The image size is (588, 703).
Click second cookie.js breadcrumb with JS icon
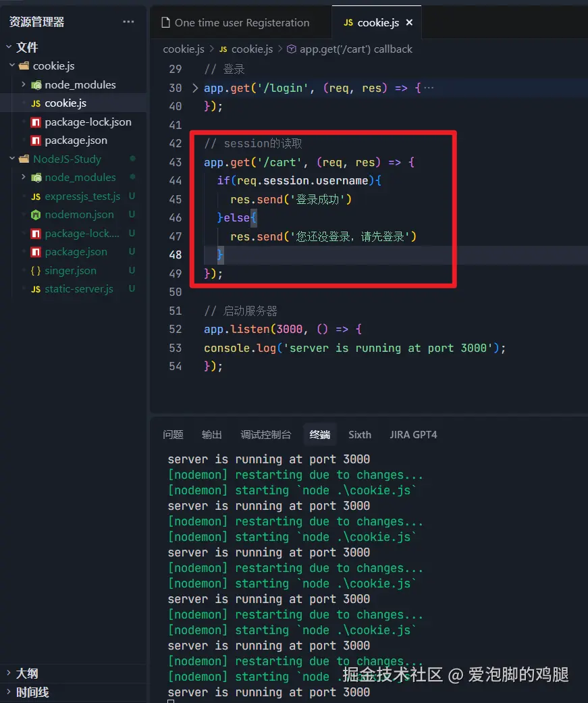pyautogui.click(x=246, y=49)
